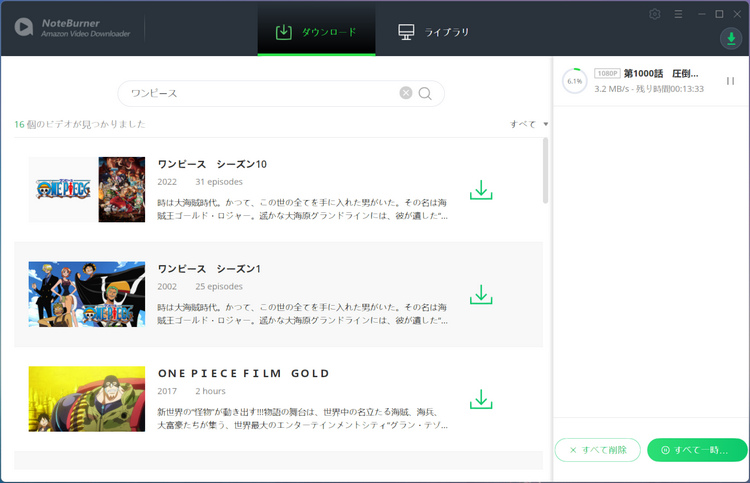Image resolution: width=750 pixels, height=483 pixels.
Task: Open the settings gear icon
Action: (654, 14)
